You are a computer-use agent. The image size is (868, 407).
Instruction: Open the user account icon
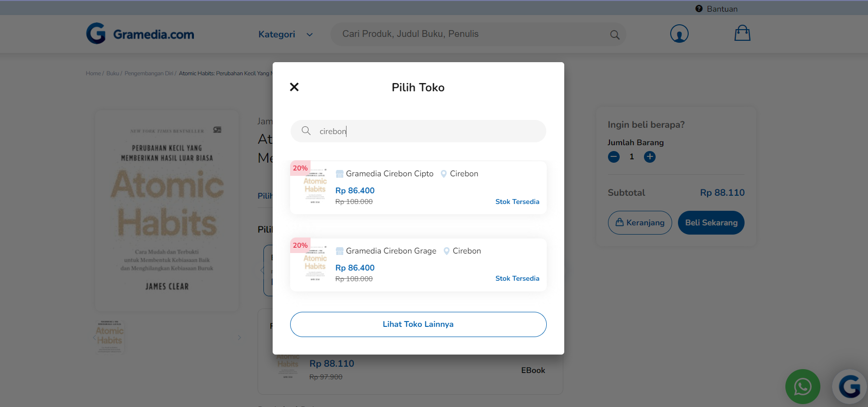click(679, 34)
